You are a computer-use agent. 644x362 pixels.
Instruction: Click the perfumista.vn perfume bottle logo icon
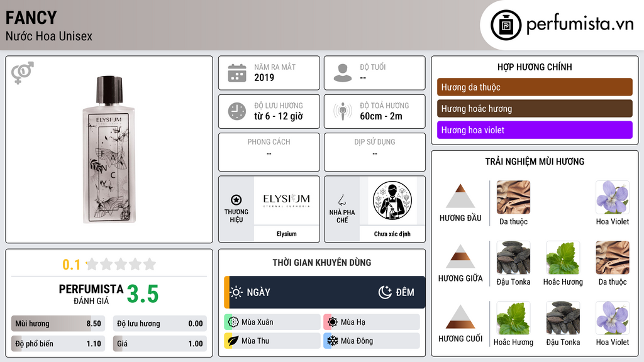coord(506,25)
